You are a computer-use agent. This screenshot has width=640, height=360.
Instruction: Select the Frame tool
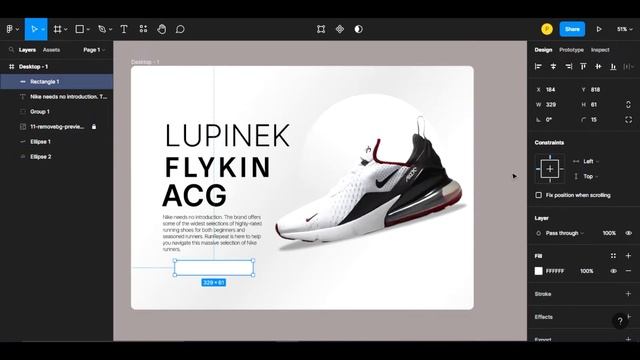[58, 29]
